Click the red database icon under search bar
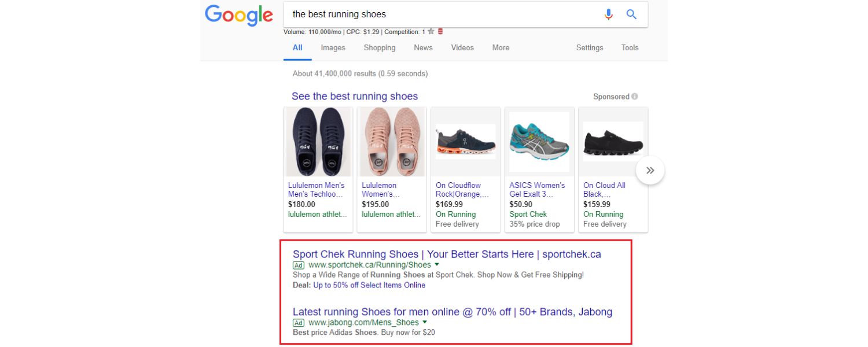The image size is (868, 347). click(x=440, y=32)
